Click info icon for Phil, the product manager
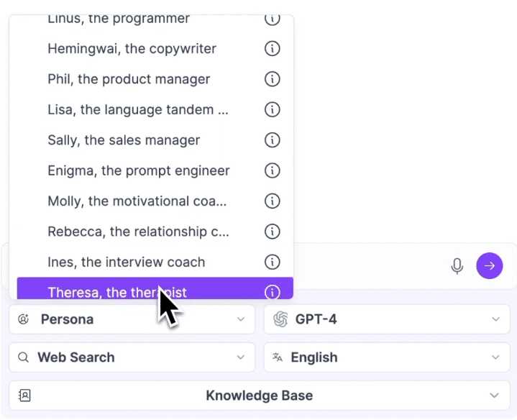This screenshot has height=420, width=517. click(272, 79)
